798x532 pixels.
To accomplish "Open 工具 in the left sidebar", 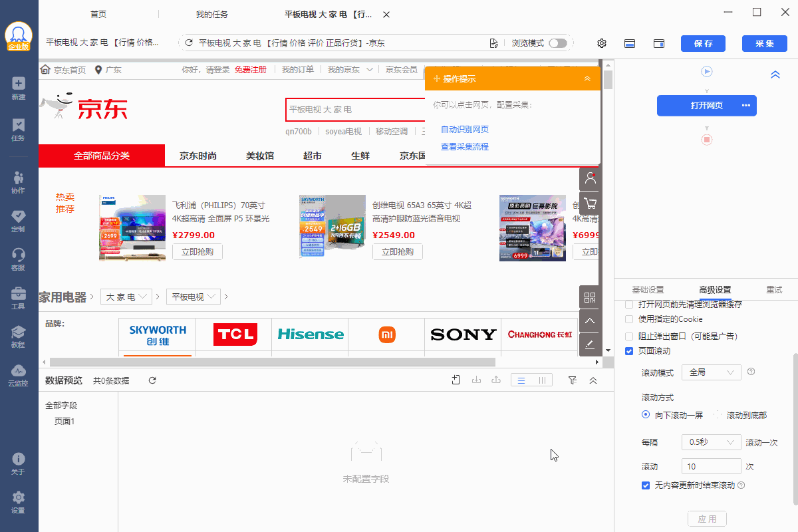I will (19, 298).
